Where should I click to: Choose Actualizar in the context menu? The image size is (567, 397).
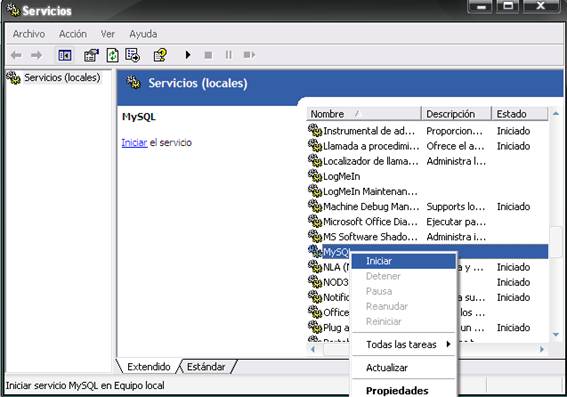404,368
